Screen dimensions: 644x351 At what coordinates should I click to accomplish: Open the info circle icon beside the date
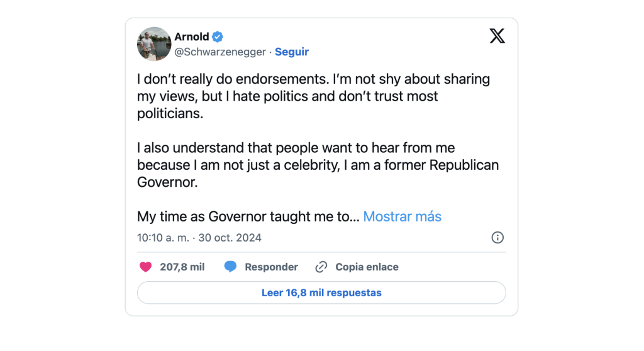point(497,238)
